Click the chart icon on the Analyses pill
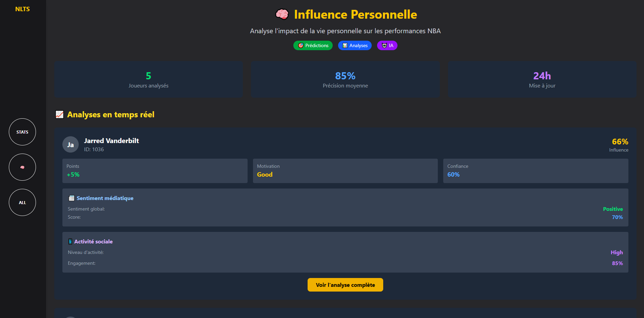 click(x=345, y=45)
